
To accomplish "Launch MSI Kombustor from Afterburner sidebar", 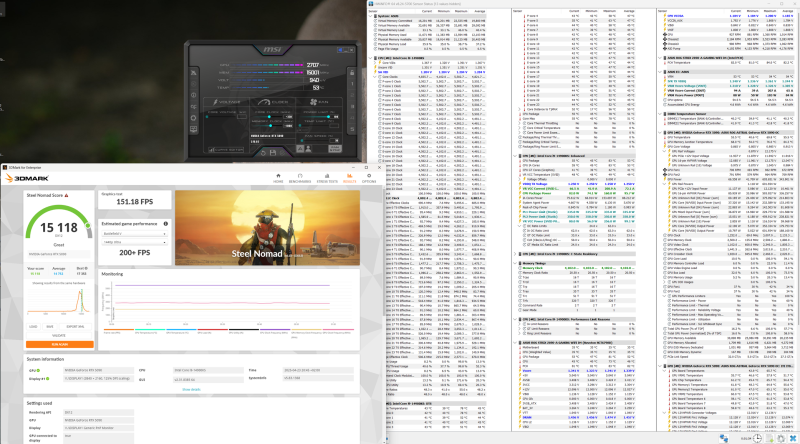I will [x=193, y=84].
